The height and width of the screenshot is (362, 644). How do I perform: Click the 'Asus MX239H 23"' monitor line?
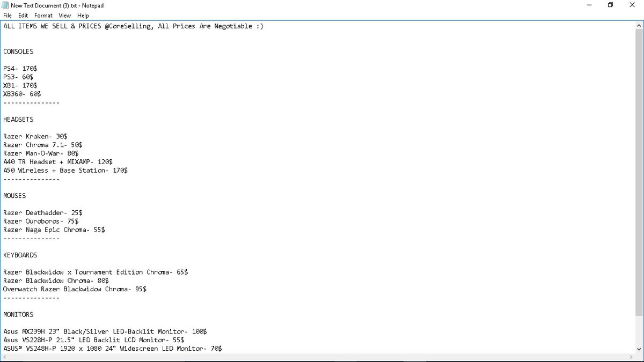[x=105, y=332]
